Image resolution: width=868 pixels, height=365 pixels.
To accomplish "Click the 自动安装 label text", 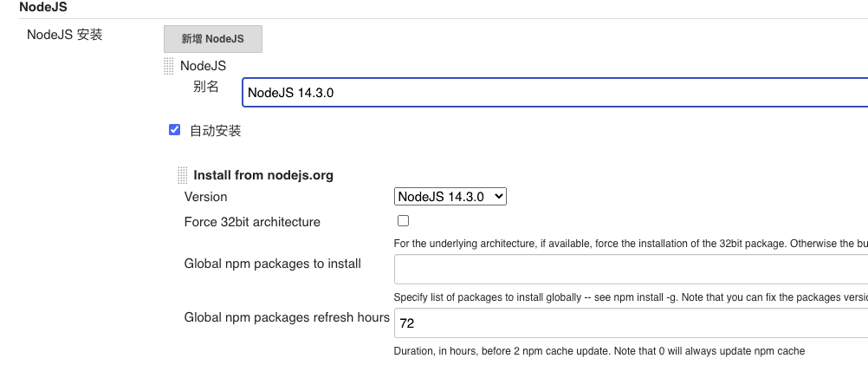I will click(216, 131).
